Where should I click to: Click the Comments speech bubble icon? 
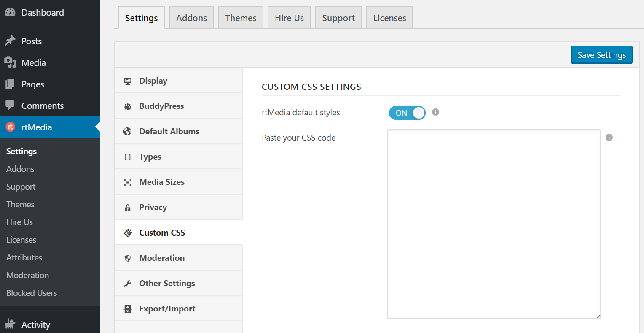[10, 106]
